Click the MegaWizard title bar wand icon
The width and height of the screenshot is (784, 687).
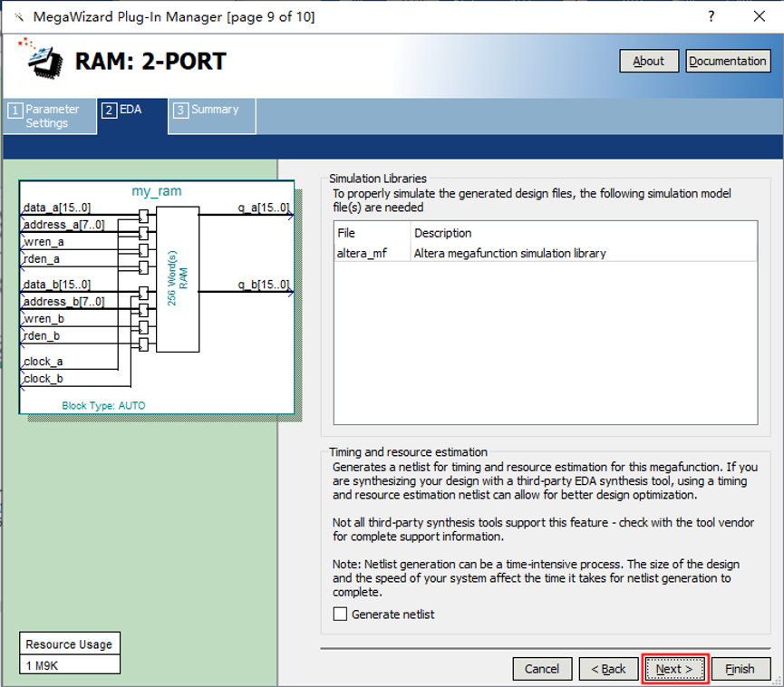tap(15, 16)
